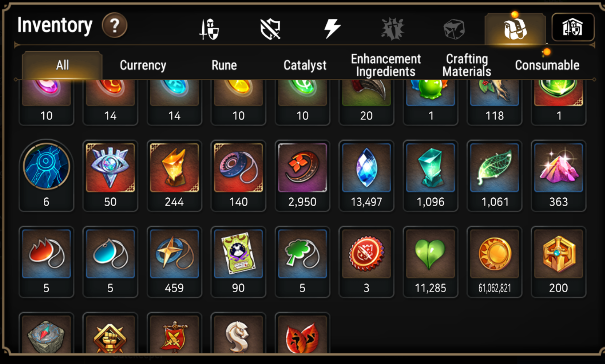Open the Inventory help question mark
The width and height of the screenshot is (605, 364).
coord(115,25)
